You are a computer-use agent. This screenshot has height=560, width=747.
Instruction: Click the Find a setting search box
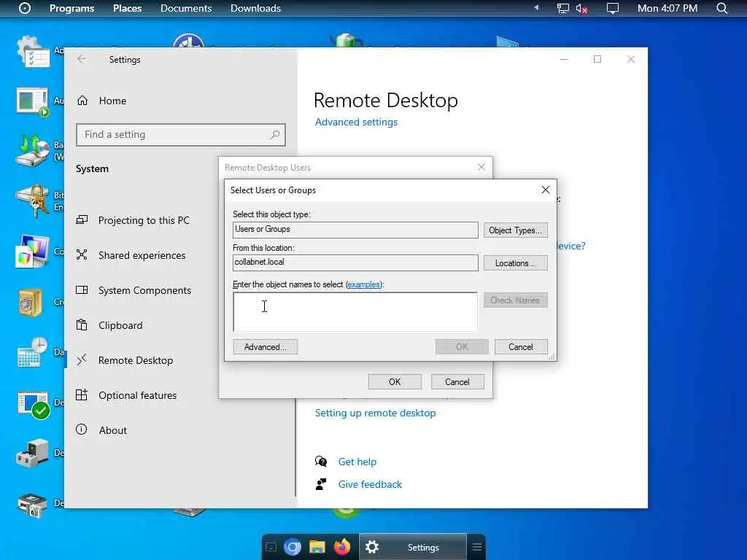click(181, 135)
